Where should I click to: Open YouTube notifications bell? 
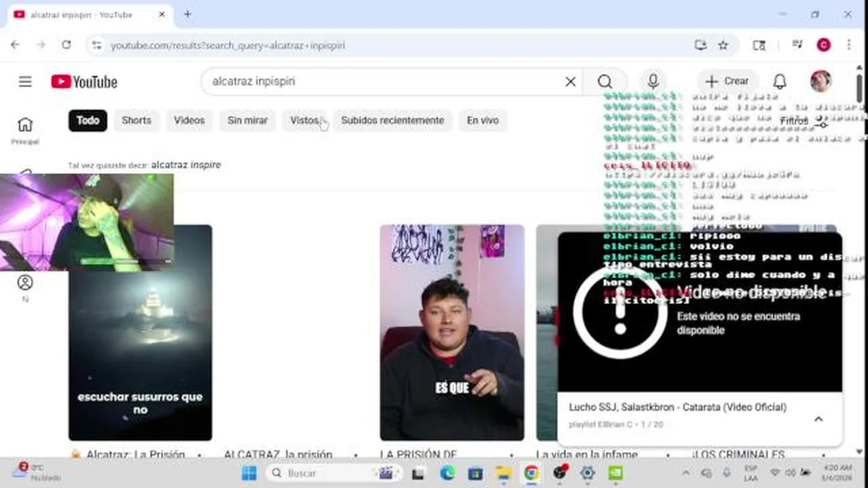[x=780, y=81]
